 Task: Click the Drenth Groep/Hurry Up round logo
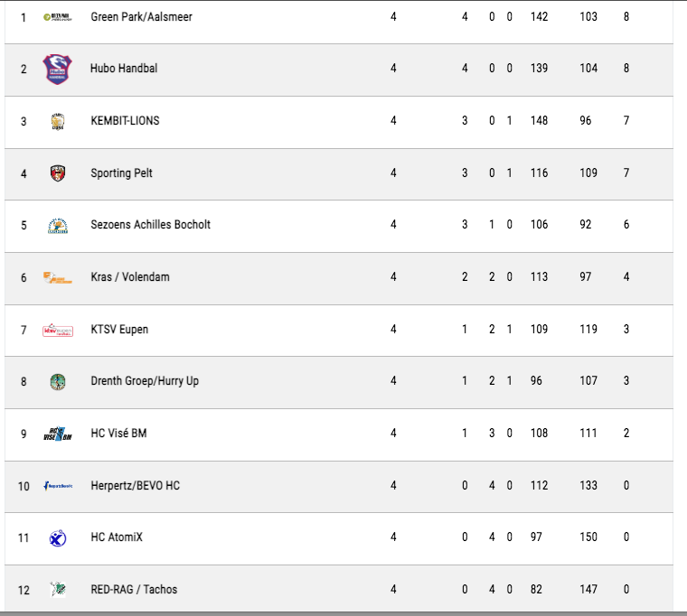[57, 382]
